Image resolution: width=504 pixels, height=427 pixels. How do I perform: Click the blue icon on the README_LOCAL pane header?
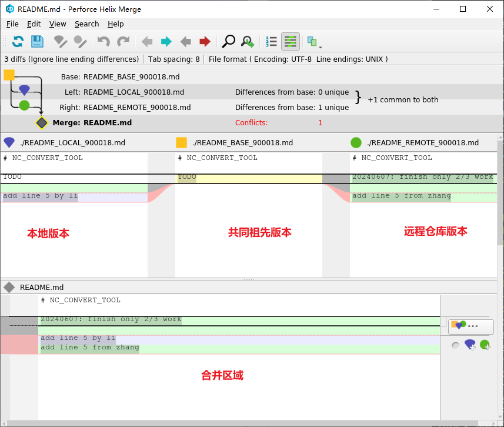click(9, 142)
